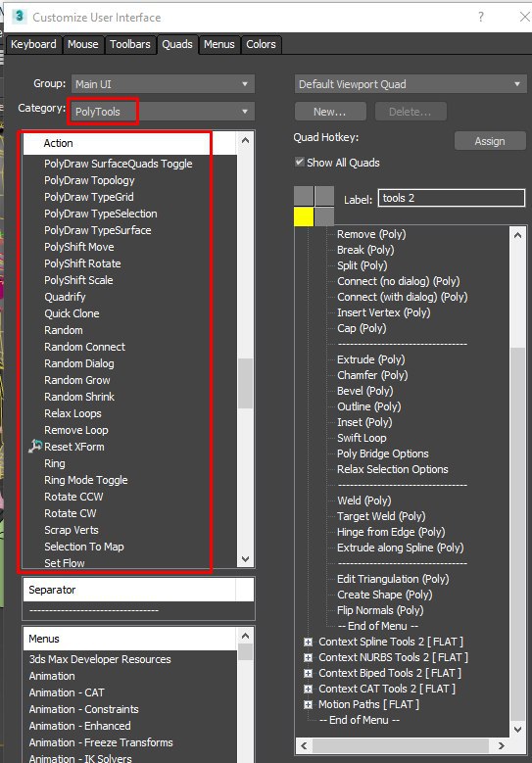The width and height of the screenshot is (532, 763).
Task: Click quad menu horizontal scroll left arrow
Action: (x=304, y=745)
